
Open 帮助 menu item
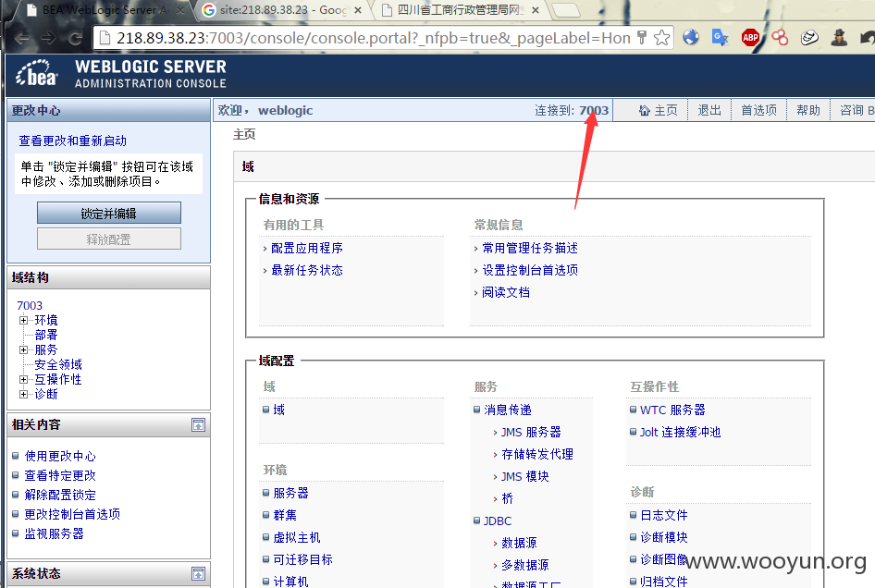pyautogui.click(x=808, y=110)
